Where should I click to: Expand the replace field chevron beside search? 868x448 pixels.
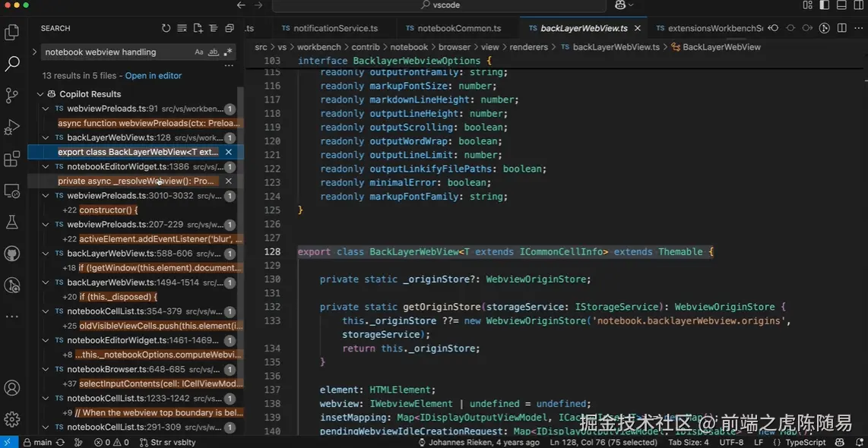coord(34,52)
